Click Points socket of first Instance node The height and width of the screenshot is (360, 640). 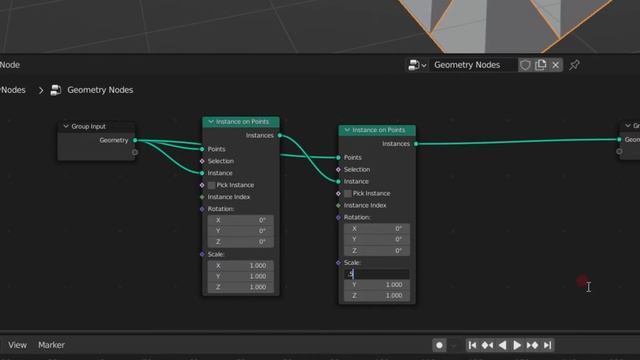(202, 149)
